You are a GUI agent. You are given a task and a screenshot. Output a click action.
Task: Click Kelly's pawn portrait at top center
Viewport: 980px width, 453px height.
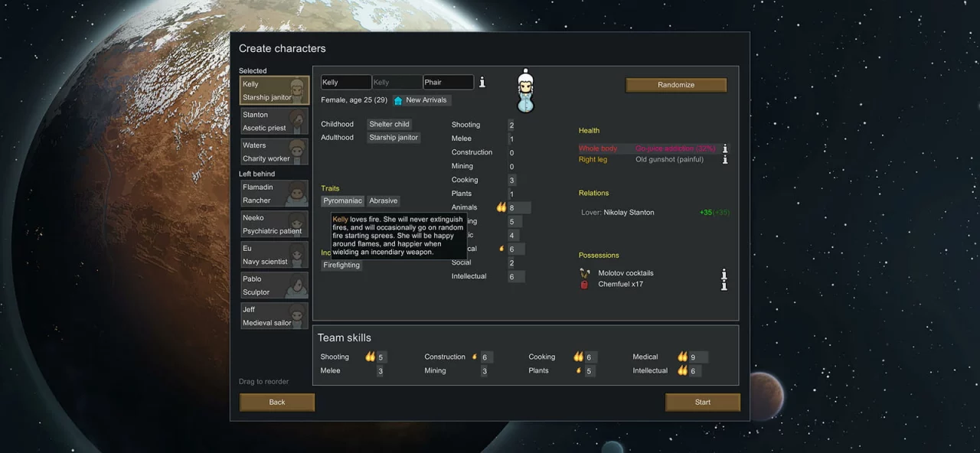[525, 91]
